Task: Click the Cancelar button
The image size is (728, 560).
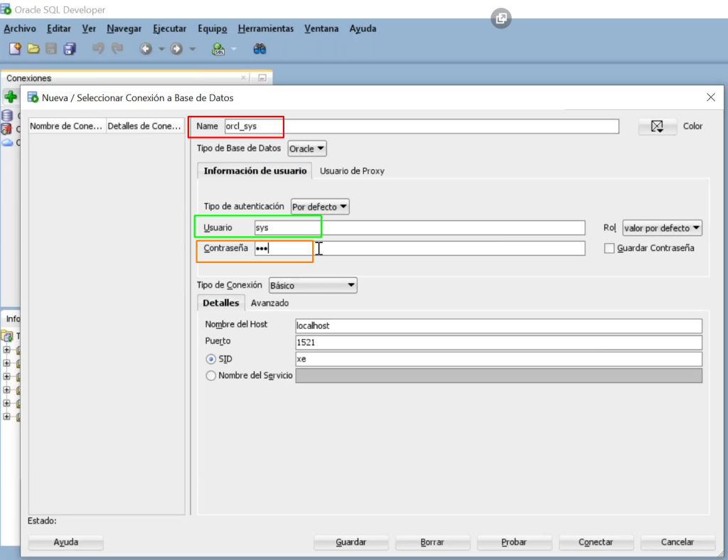Action: point(678,542)
